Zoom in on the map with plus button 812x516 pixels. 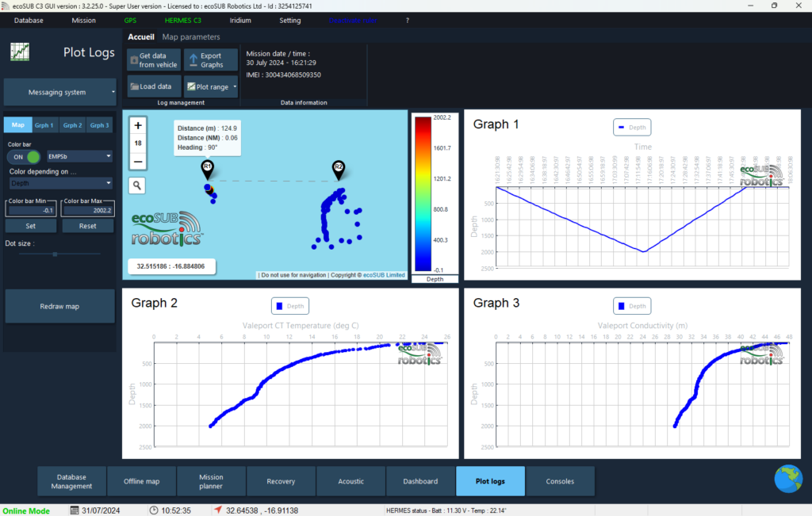coord(137,125)
